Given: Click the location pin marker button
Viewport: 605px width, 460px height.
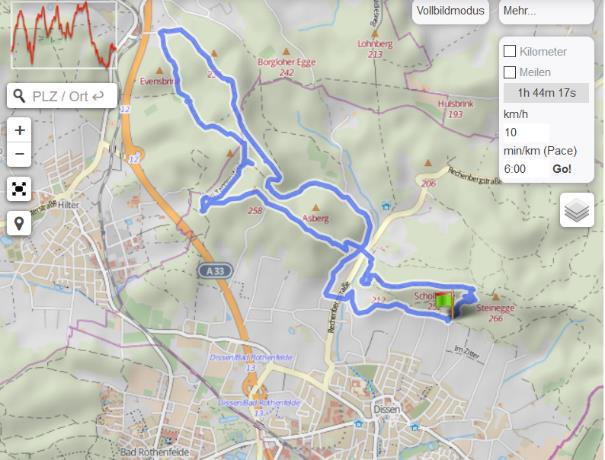Looking at the screenshot, I should point(19,223).
